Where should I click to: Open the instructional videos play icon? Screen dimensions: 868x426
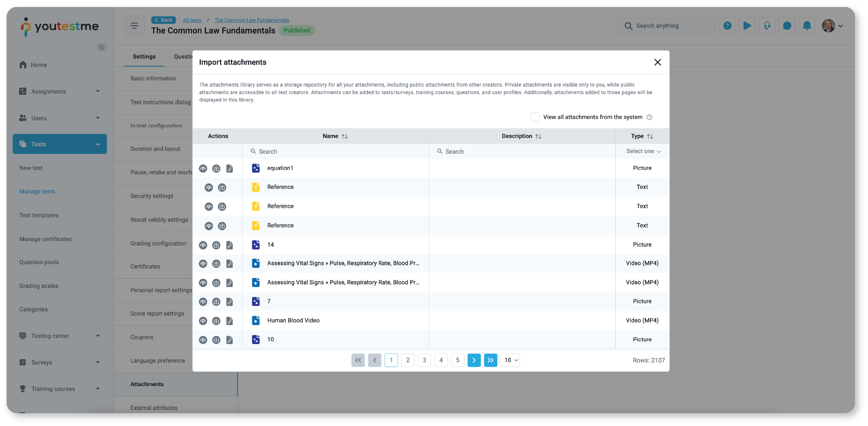pos(747,26)
